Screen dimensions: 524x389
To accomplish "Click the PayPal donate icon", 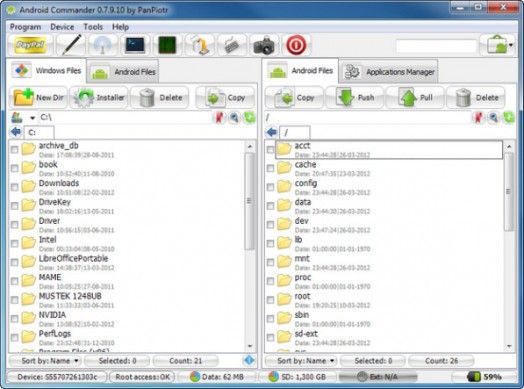I will click(30, 45).
